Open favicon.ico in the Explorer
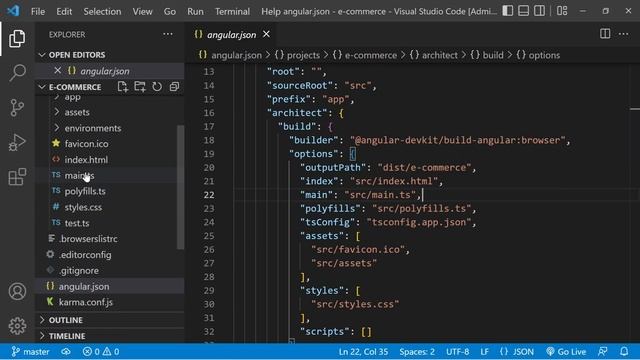640x360 pixels. coord(110,144)
